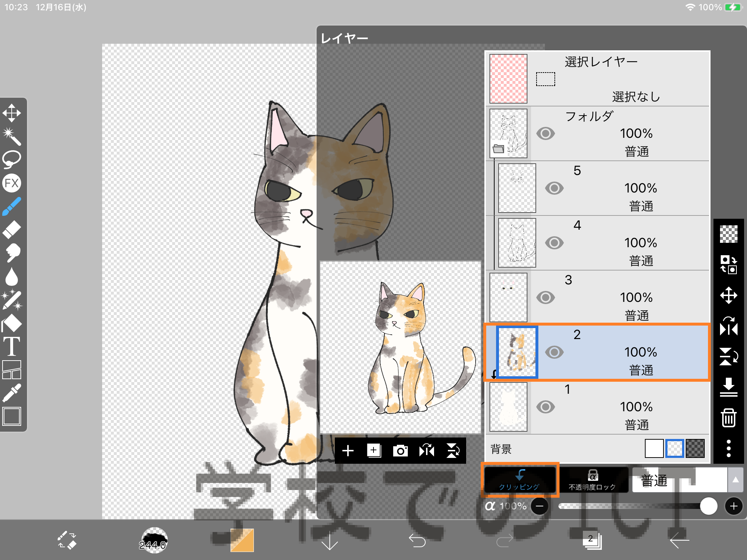
Task: Toggle visibility of layer 5
Action: coord(554,188)
